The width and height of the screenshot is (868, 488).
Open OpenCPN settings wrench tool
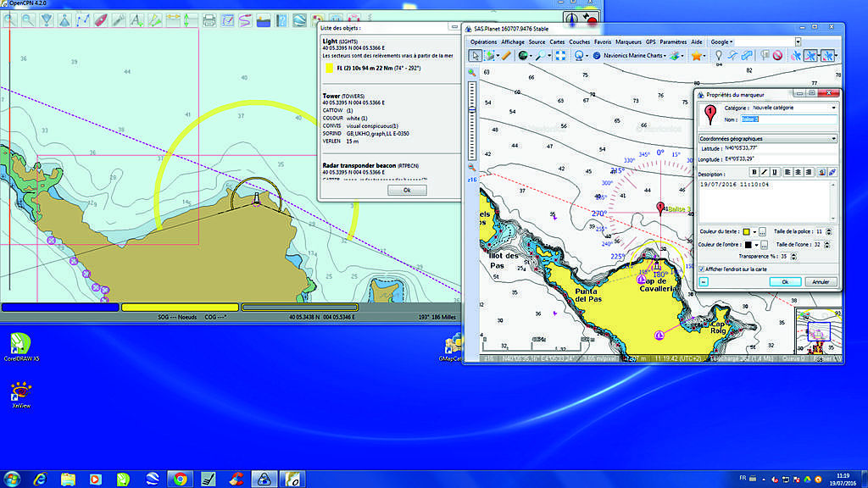119,20
